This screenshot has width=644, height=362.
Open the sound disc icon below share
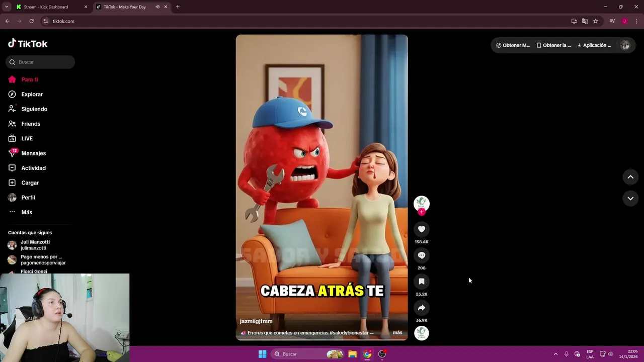pos(422,333)
